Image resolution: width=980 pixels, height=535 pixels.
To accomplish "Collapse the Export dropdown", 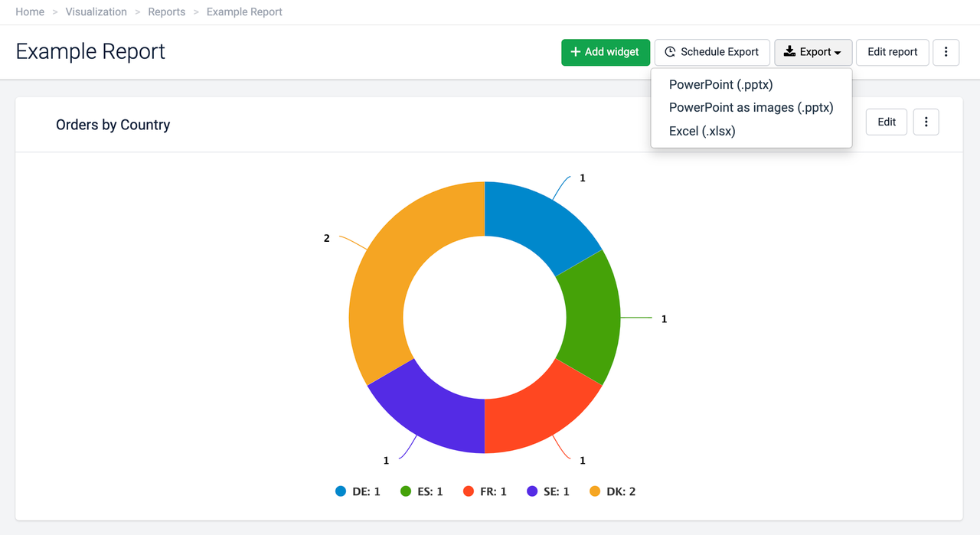I will (812, 52).
